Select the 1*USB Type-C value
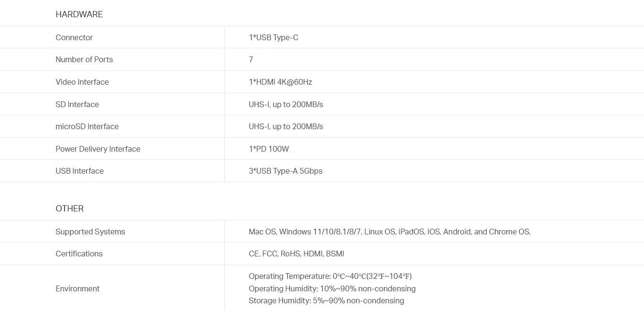This screenshot has height=310, width=644. pos(273,37)
